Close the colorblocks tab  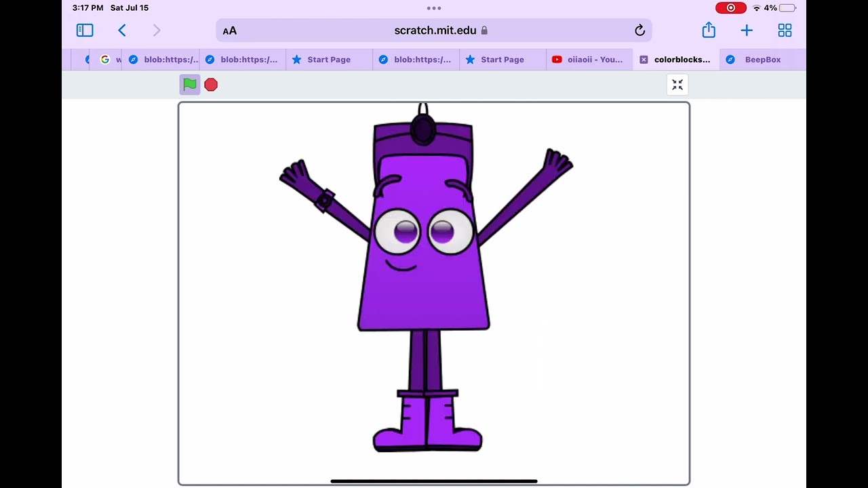[x=644, y=60]
